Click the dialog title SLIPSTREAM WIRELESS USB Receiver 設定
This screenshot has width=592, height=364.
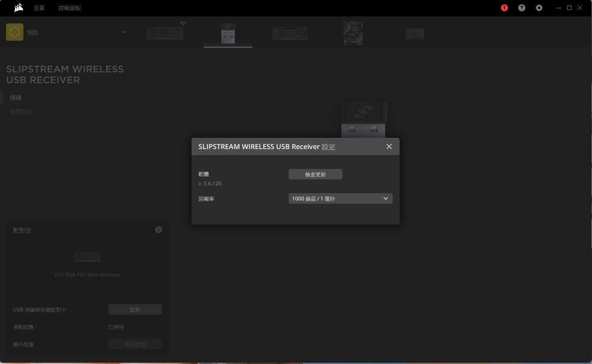pyautogui.click(x=267, y=146)
